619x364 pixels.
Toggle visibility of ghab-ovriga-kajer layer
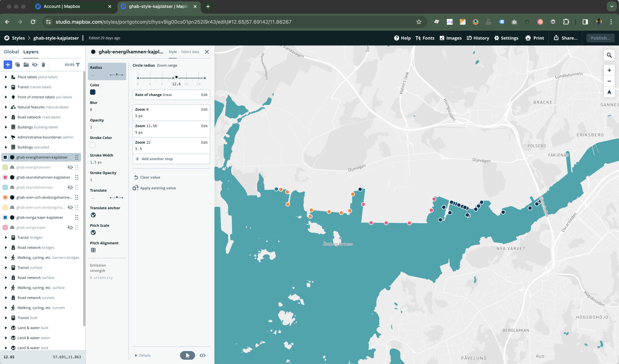(x=70, y=227)
